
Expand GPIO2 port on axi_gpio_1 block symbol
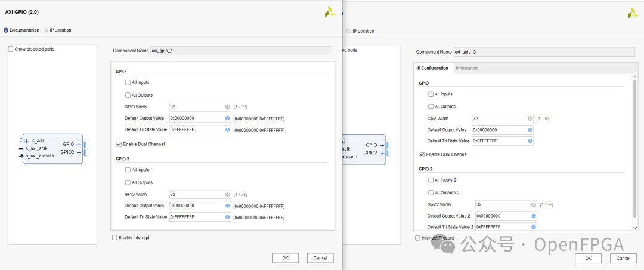[79, 152]
